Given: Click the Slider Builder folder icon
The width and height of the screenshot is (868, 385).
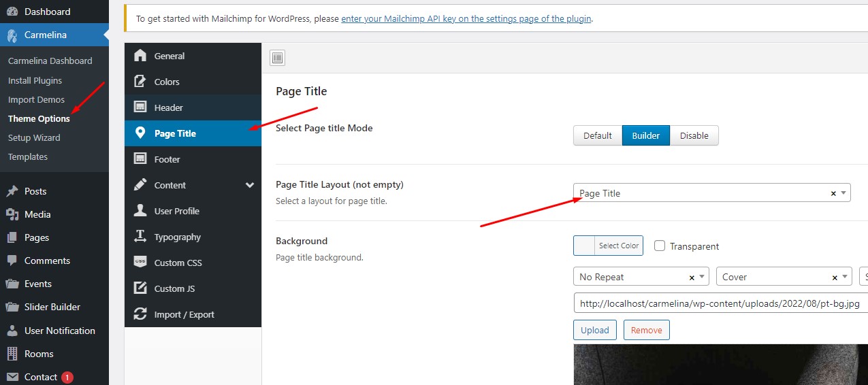Looking at the screenshot, I should click(x=12, y=307).
